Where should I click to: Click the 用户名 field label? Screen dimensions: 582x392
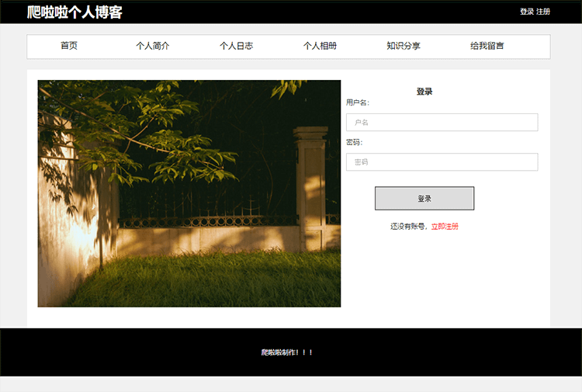click(x=358, y=102)
